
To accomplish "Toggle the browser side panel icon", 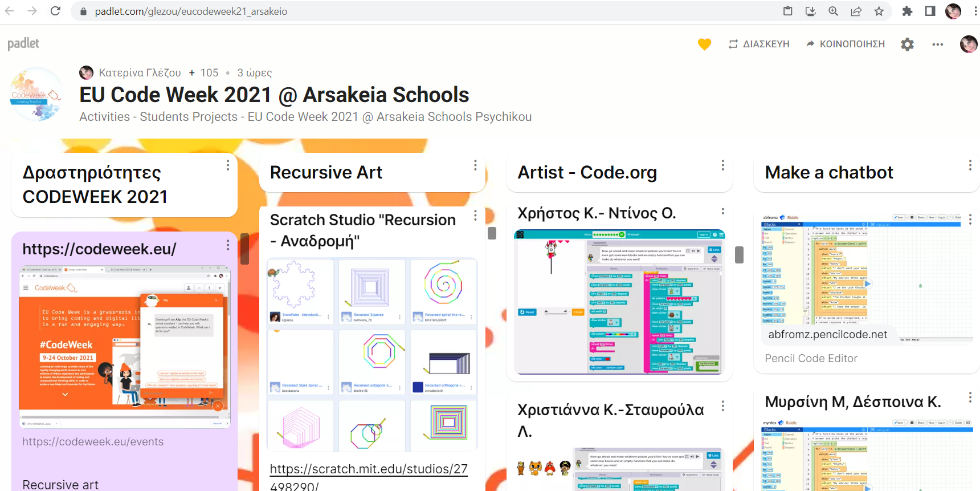I will tap(930, 11).
